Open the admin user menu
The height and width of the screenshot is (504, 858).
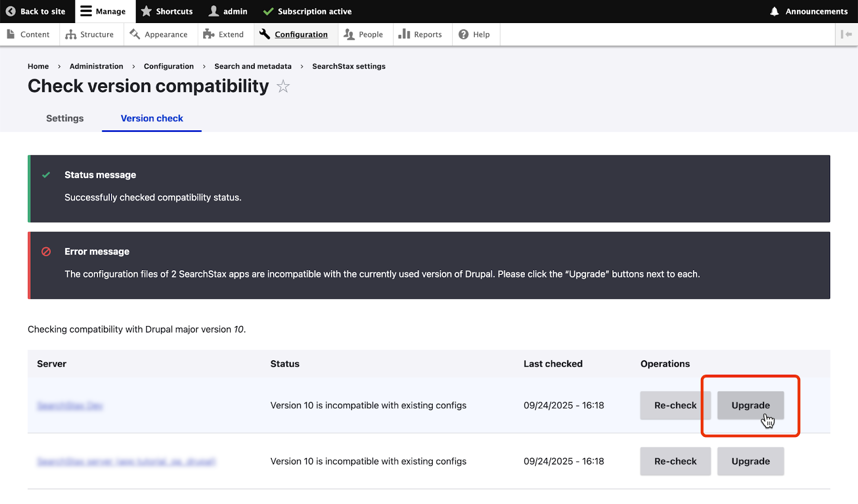coord(228,11)
